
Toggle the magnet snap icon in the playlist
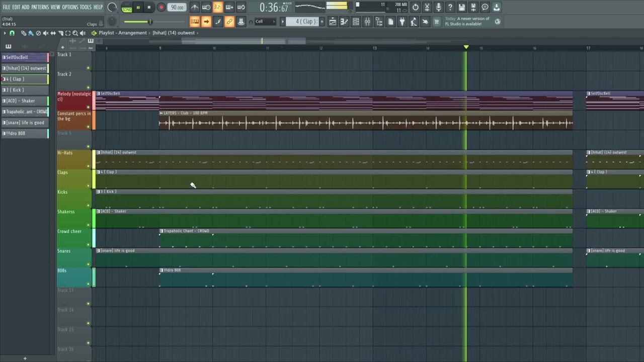click(12, 33)
